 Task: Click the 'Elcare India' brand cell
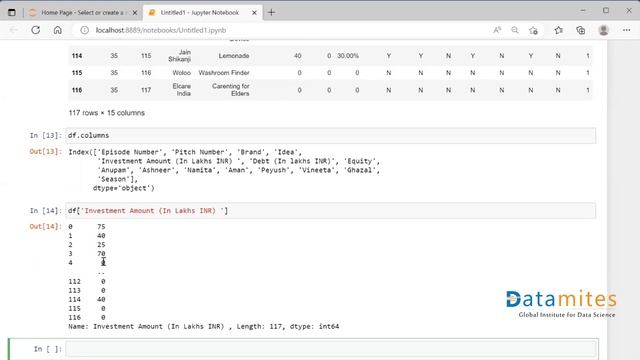pyautogui.click(x=181, y=90)
